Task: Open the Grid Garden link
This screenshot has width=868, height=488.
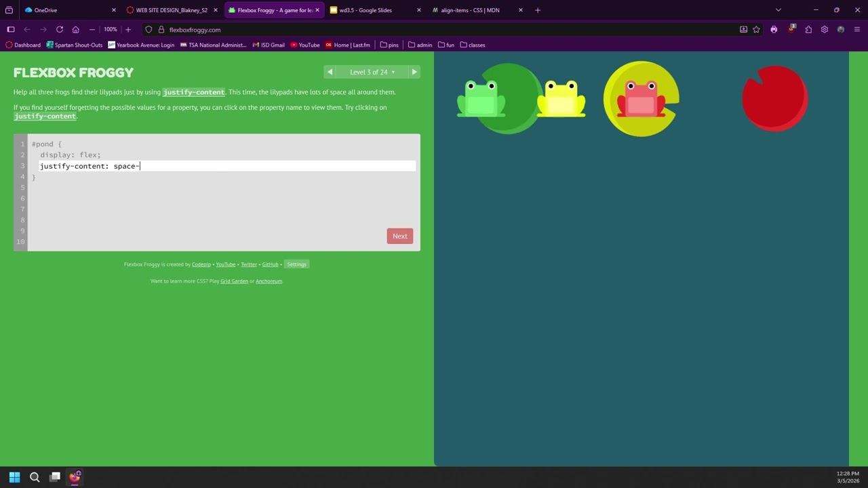Action: 234,281
